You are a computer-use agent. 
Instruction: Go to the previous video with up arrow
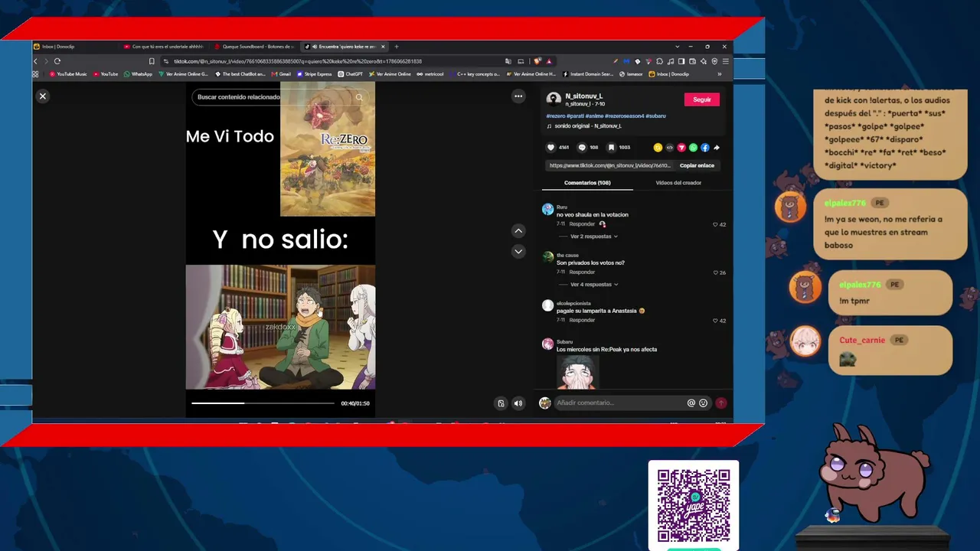click(518, 230)
